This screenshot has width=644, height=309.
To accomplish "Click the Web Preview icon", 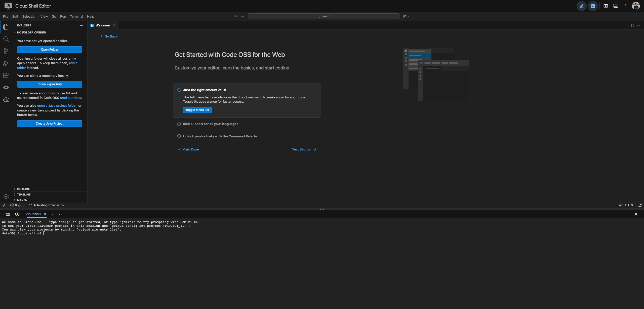I will pyautogui.click(x=606, y=6).
